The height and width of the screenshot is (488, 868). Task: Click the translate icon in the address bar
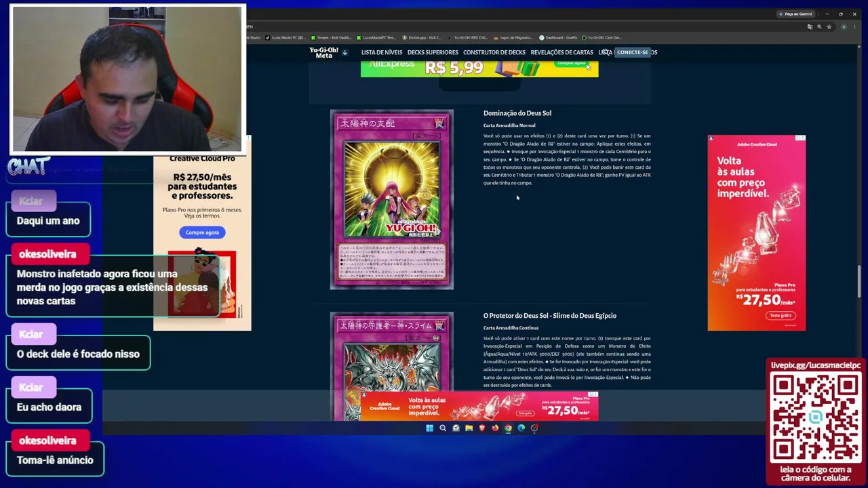(x=810, y=27)
